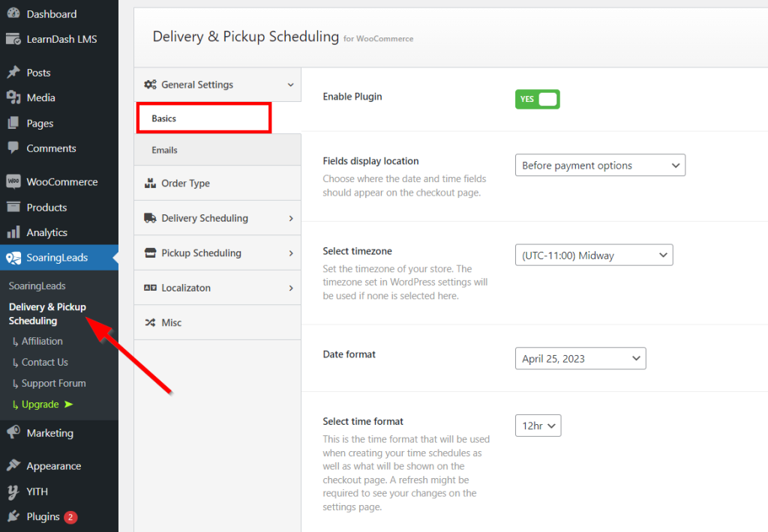Click the SoaringLeads logo icon

click(x=13, y=258)
